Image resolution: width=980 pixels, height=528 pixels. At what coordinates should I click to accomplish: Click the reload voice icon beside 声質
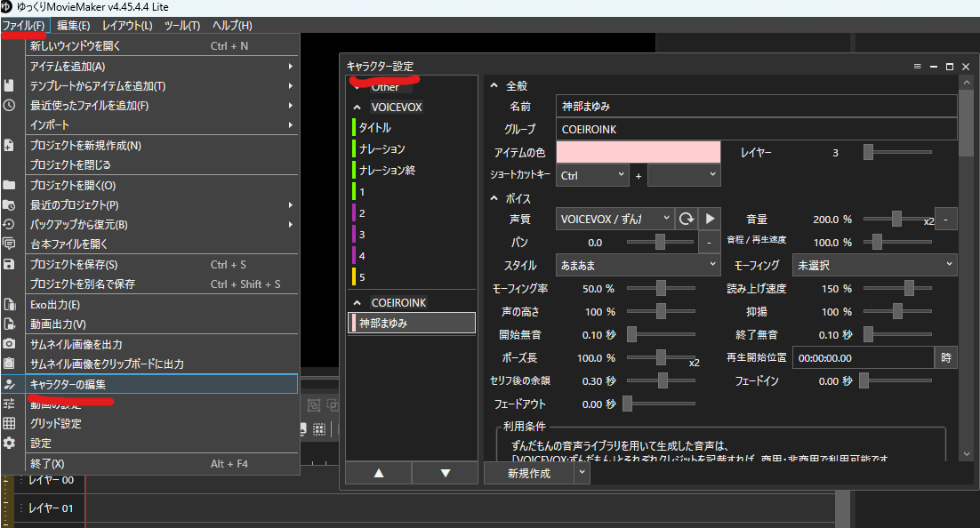pyautogui.click(x=687, y=219)
